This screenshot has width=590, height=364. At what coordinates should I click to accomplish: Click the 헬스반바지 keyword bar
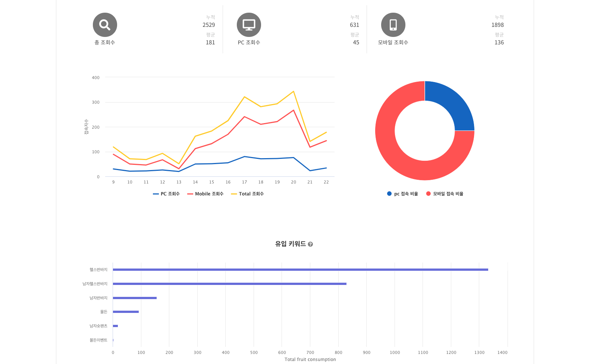(300, 270)
